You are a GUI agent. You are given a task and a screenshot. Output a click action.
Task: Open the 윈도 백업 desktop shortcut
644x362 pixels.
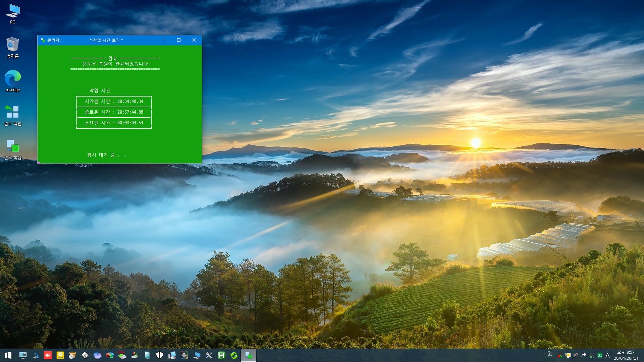coord(13,115)
